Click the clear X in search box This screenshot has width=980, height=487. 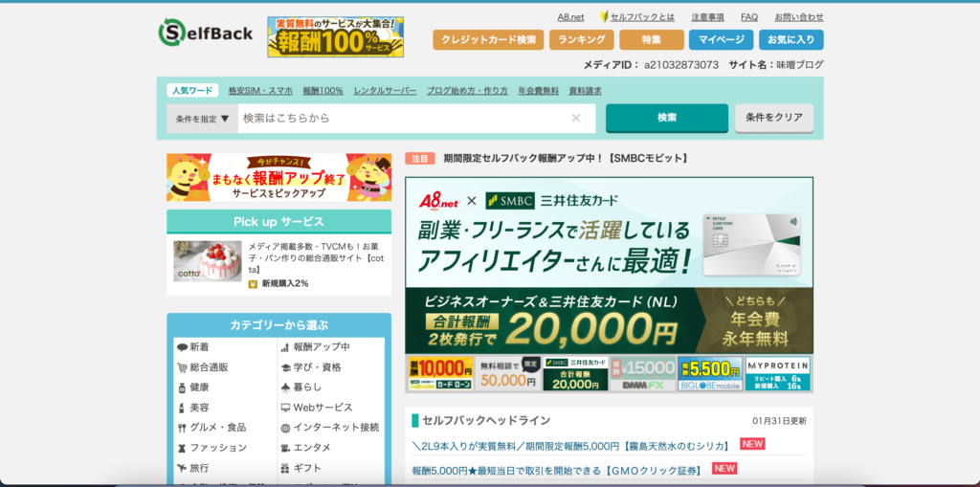575,118
